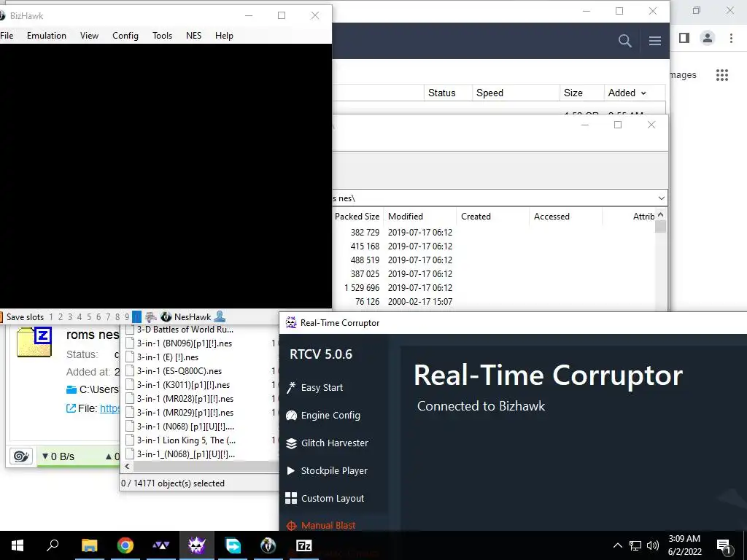Open BizHawk from the taskbar
The height and width of the screenshot is (560, 747).
(268, 545)
